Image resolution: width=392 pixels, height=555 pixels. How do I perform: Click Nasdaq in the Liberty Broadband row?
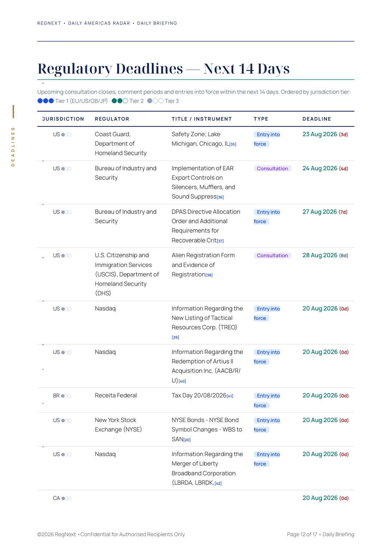click(105, 454)
